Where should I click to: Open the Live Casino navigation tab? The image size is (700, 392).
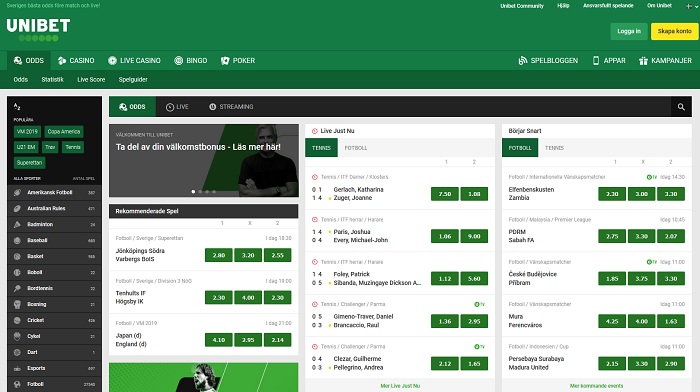tap(134, 60)
